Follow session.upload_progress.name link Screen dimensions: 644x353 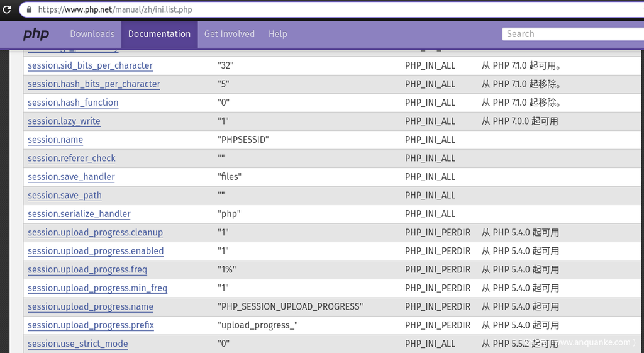pos(91,306)
